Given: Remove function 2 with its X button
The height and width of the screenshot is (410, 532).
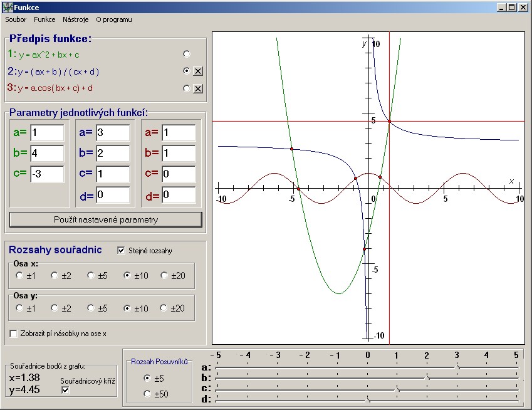Looking at the screenshot, I should point(198,71).
